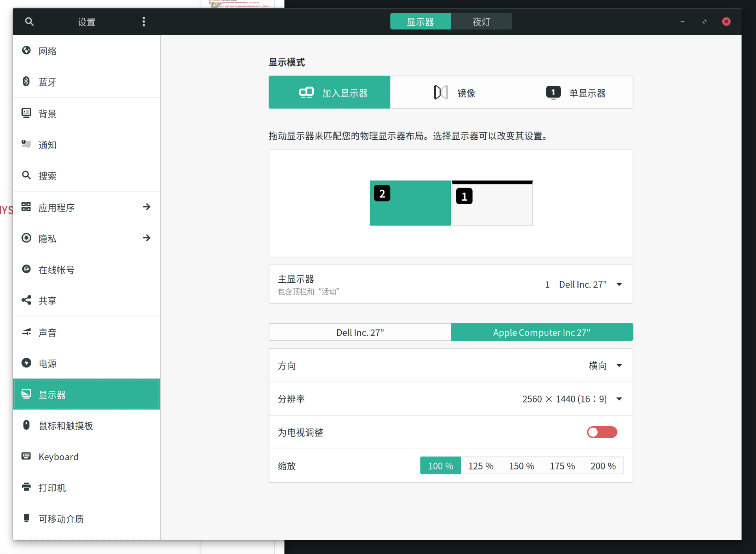Screen dimensions: 756x554
Task: Select the 声音 sound icon
Action: [x=26, y=332]
